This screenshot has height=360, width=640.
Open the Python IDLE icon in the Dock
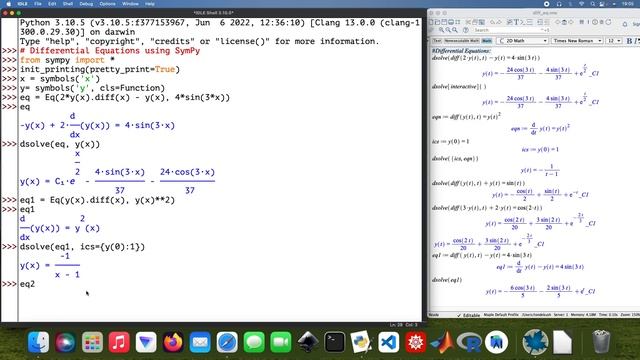362,342
